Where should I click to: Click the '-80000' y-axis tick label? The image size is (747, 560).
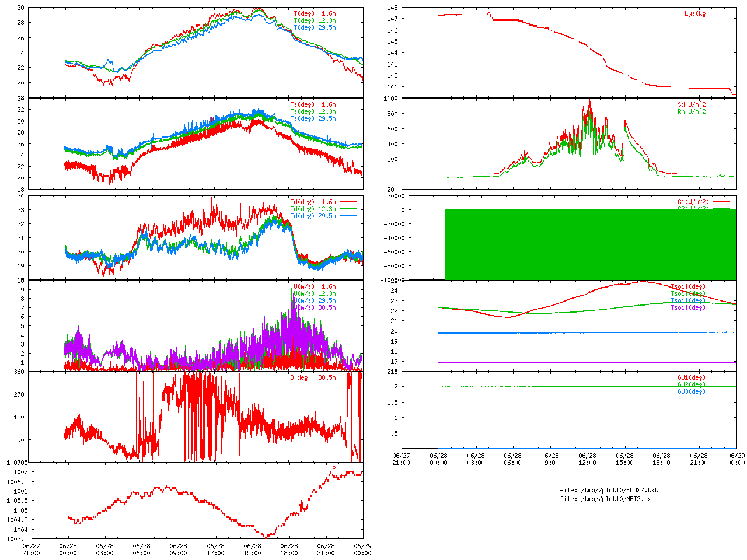(394, 266)
